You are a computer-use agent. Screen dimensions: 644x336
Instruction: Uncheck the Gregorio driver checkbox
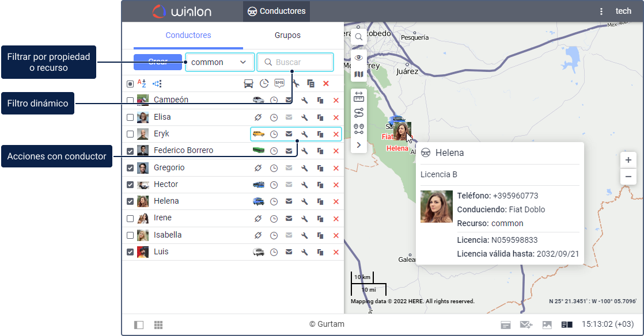click(x=130, y=168)
